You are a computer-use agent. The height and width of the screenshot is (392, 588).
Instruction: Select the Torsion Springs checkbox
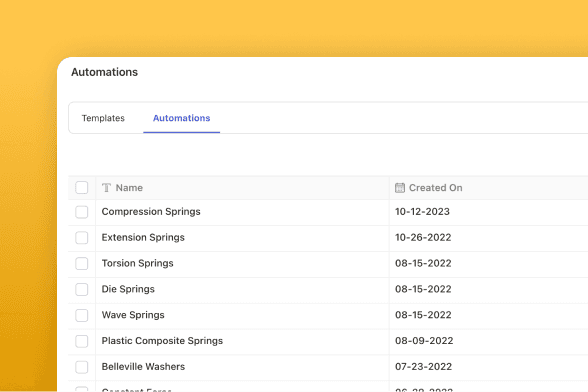pos(82,263)
